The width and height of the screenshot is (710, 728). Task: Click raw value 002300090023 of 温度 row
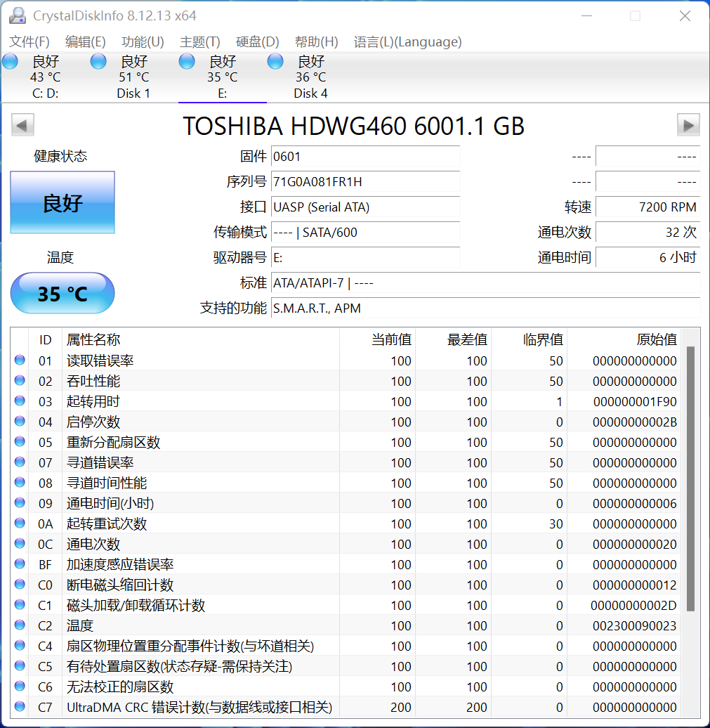[635, 626]
